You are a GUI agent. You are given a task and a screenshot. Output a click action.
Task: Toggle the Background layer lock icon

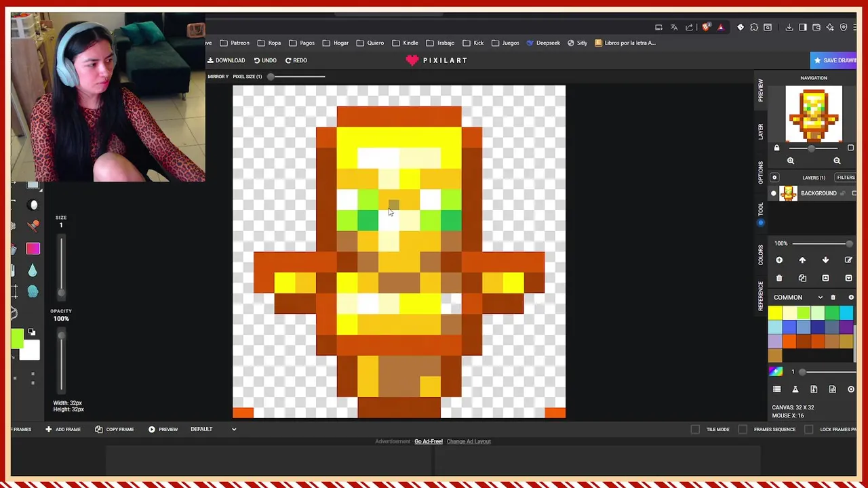tap(843, 193)
